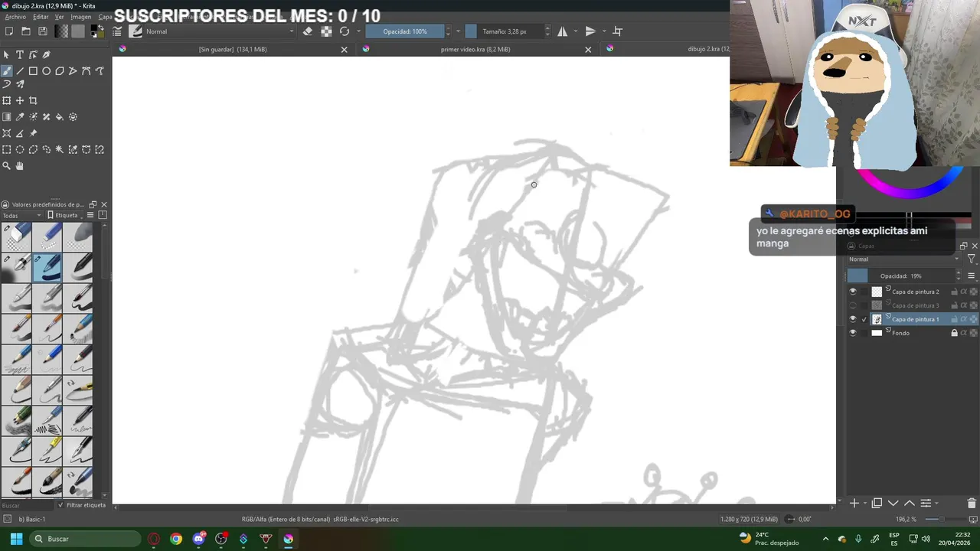Hide the Fondo layer
The image size is (980, 551).
(853, 333)
